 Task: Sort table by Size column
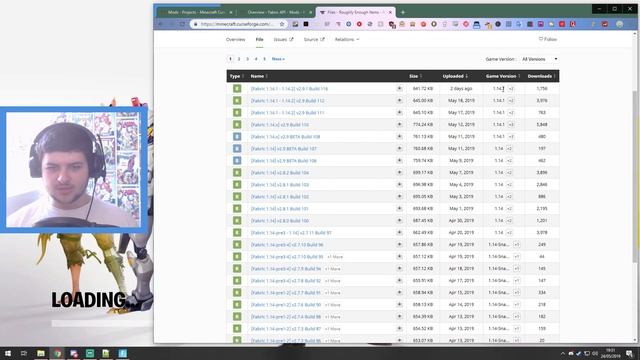click(x=416, y=76)
